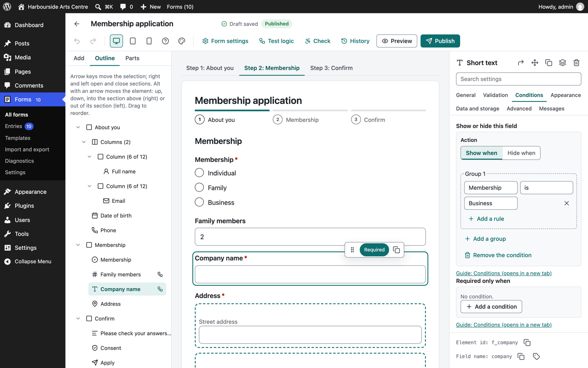Copy the field name company
Viewport: 588px width, 368px height.
[x=521, y=357]
